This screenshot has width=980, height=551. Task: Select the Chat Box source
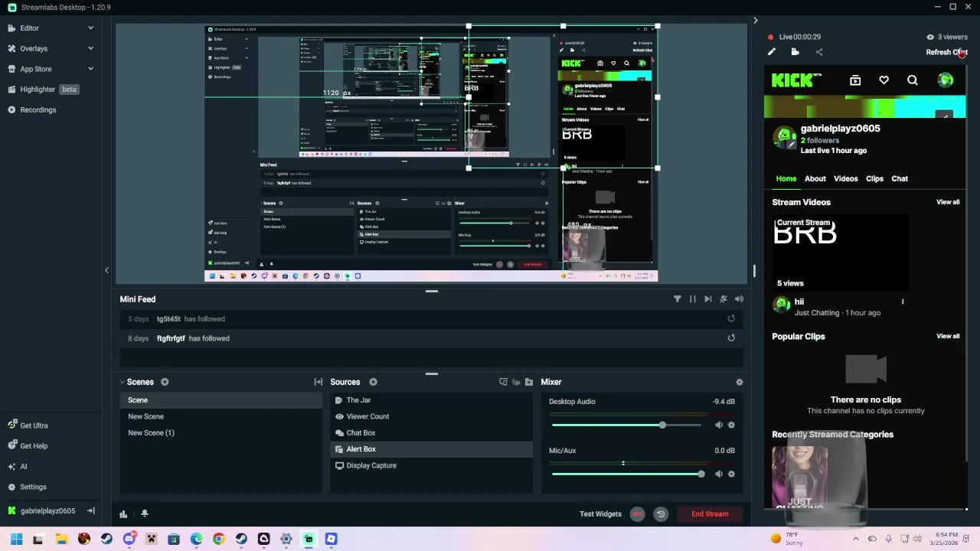(432, 433)
